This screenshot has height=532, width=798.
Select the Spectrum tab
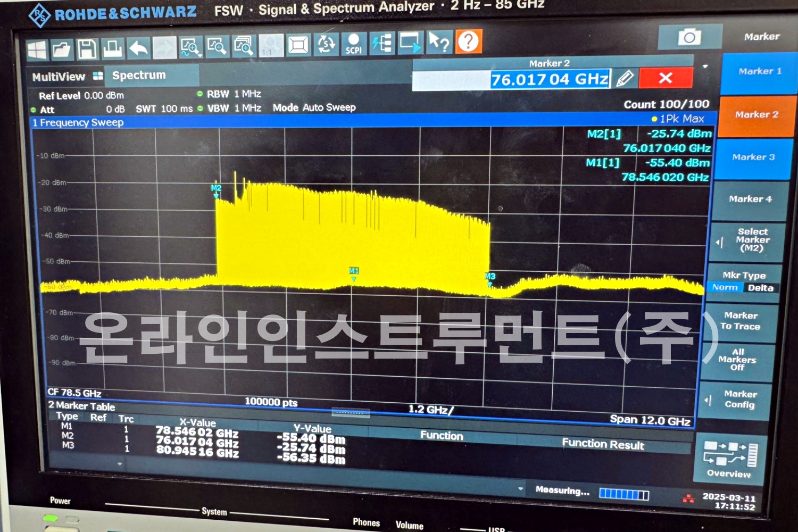139,76
